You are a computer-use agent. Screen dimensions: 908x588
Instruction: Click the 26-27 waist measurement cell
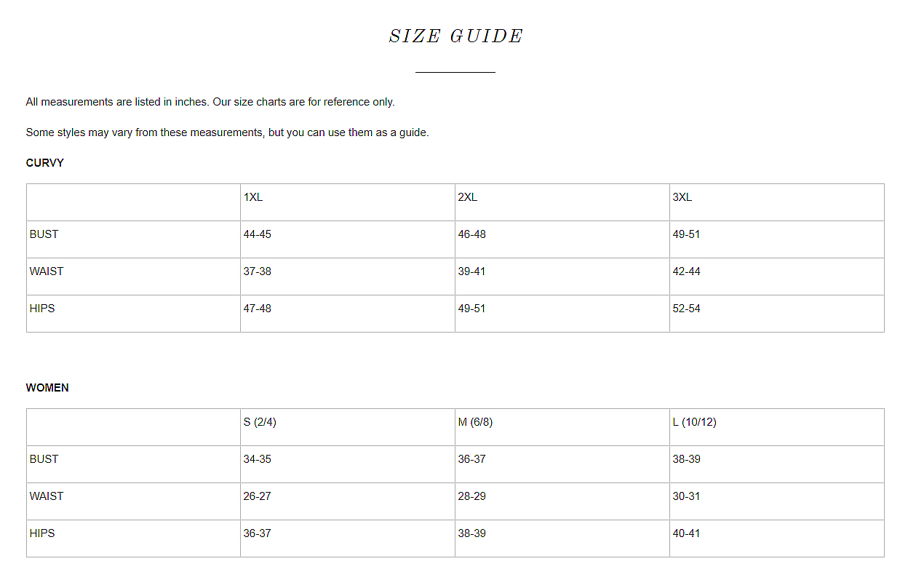258,496
